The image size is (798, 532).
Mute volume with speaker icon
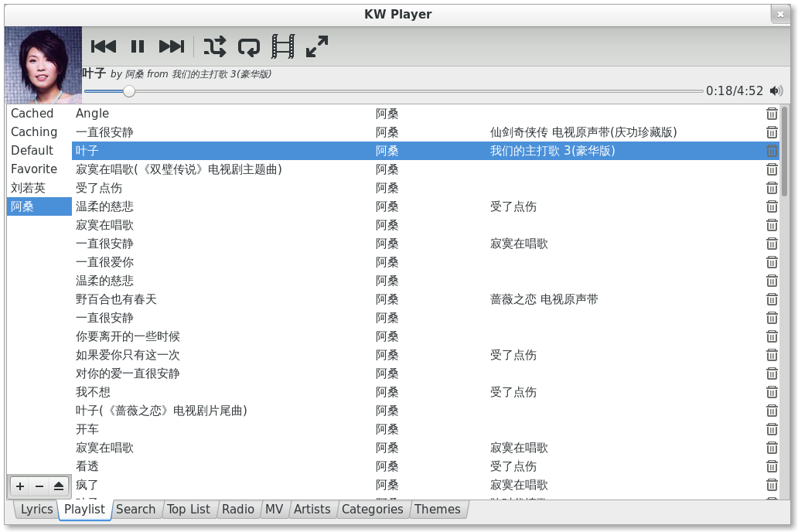tap(776, 90)
